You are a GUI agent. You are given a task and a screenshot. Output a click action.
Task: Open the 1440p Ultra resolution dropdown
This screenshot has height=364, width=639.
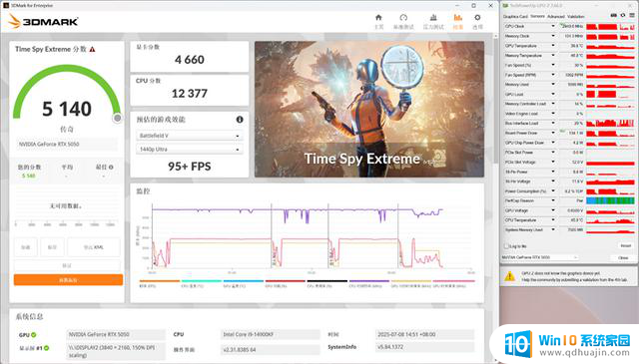tap(189, 150)
